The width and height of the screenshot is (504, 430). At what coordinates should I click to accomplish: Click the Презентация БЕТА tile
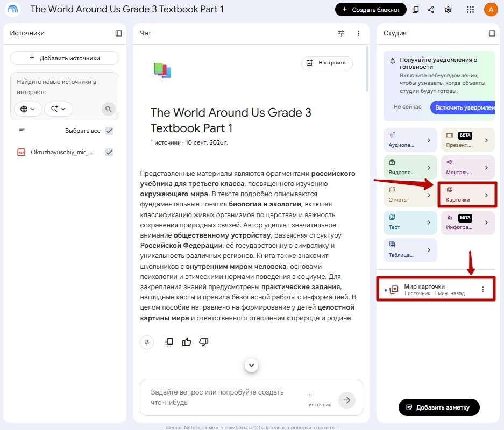467,140
